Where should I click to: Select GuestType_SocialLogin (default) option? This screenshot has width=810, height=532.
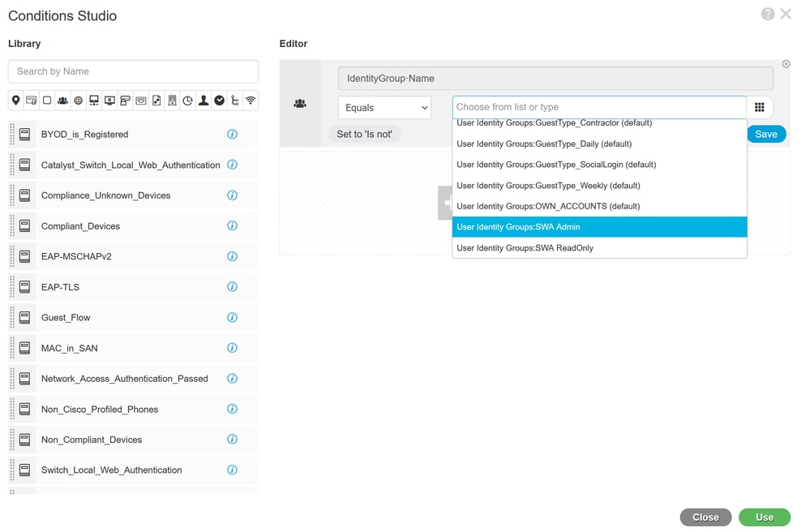(599, 165)
